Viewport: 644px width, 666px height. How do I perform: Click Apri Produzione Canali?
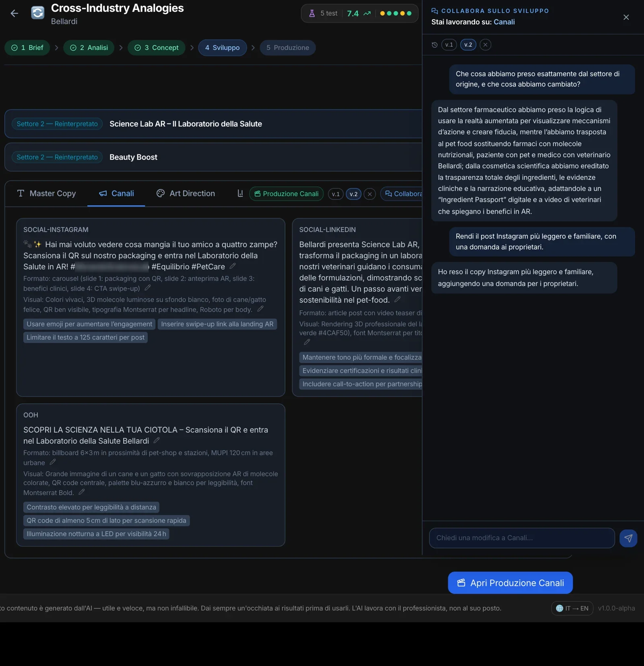tap(510, 583)
